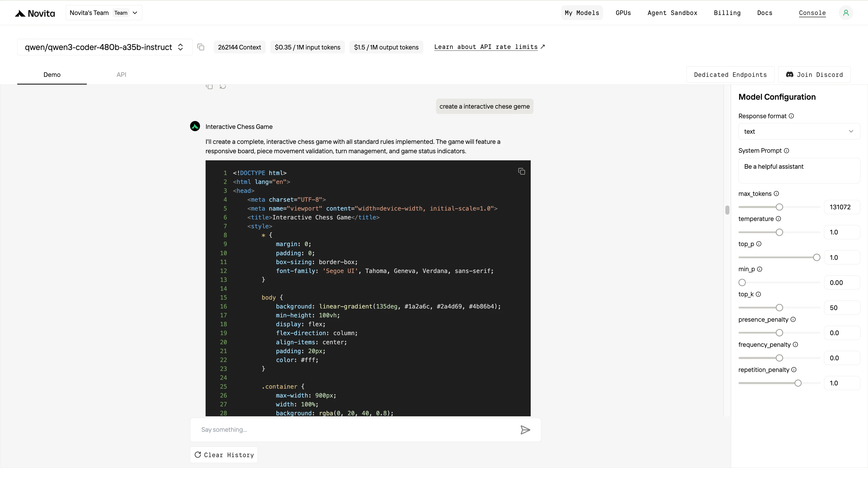Adjust the top_k slider handle
868x481 pixels.
point(779,308)
